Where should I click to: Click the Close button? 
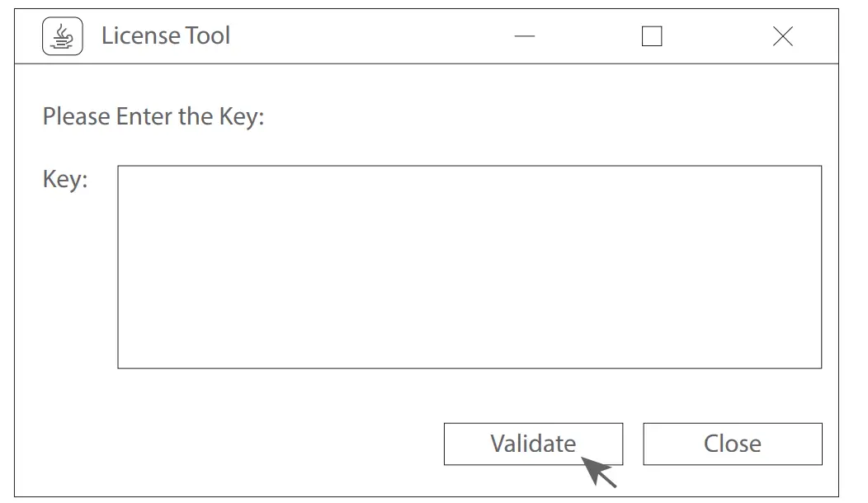[732, 444]
